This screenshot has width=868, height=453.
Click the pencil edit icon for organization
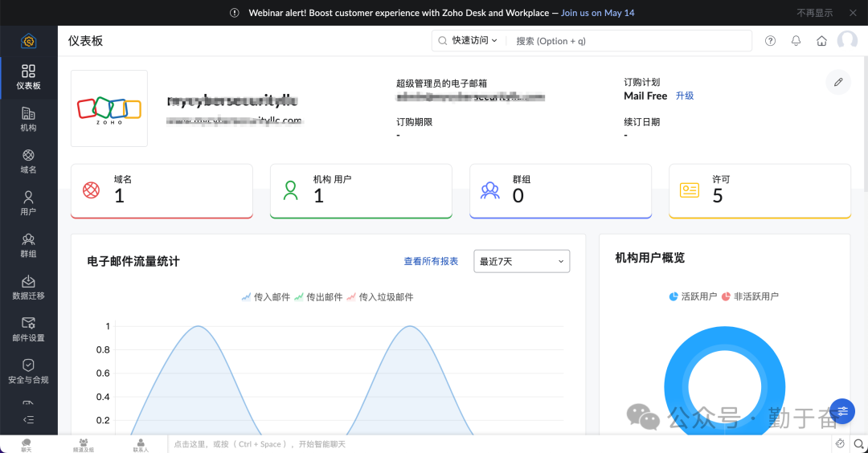pos(838,82)
